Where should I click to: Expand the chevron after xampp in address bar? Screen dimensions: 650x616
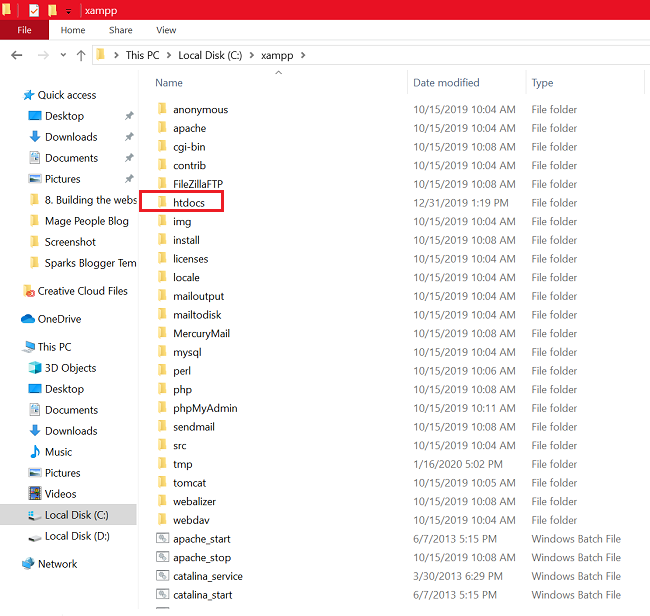tap(303, 55)
